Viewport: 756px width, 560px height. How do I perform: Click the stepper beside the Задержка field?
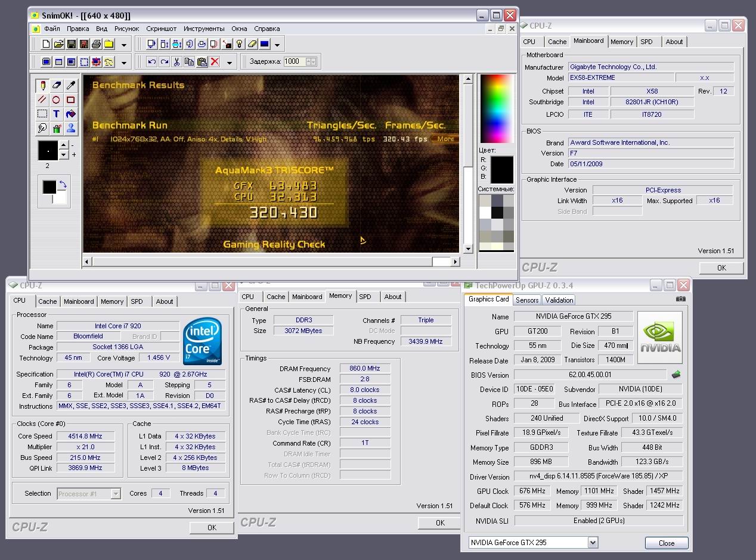(x=311, y=61)
